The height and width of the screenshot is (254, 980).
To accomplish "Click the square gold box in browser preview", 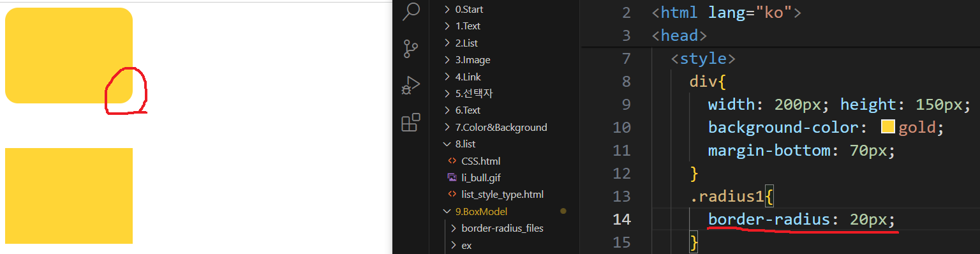I will [69, 196].
